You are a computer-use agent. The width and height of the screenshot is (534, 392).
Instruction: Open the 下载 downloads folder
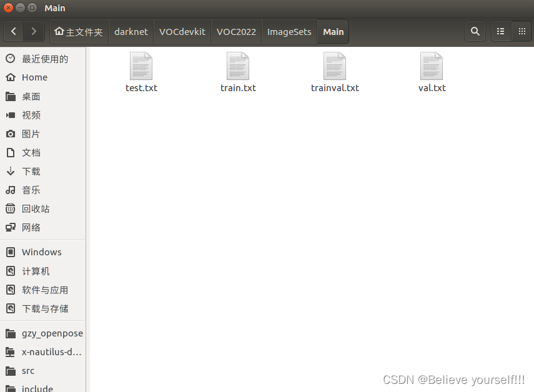click(43, 172)
